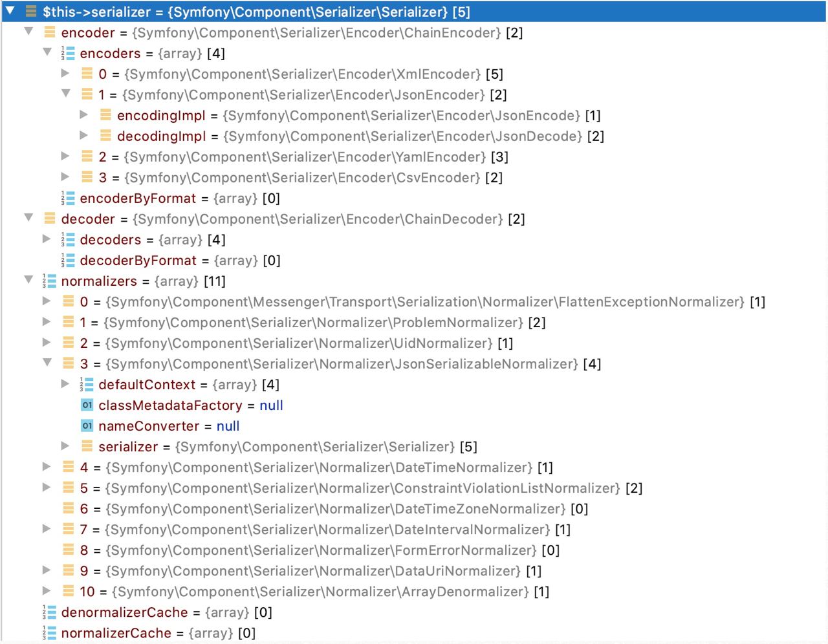
Task: Click the array icon beside normalizerCache
Action: [x=49, y=632]
